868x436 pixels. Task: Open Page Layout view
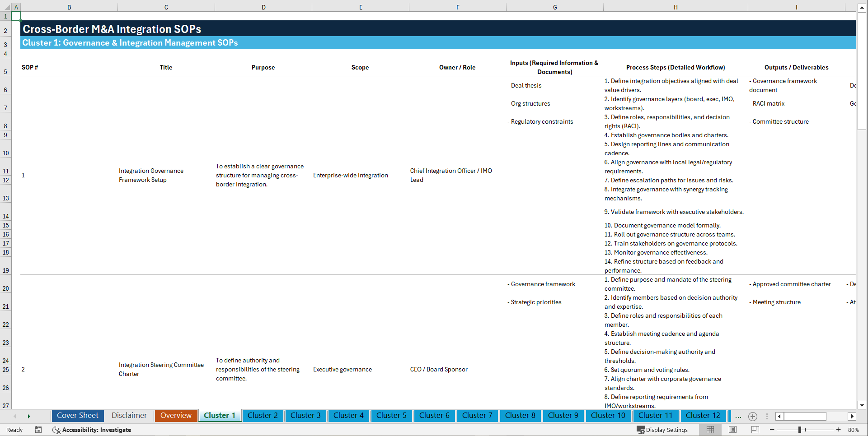pyautogui.click(x=732, y=430)
